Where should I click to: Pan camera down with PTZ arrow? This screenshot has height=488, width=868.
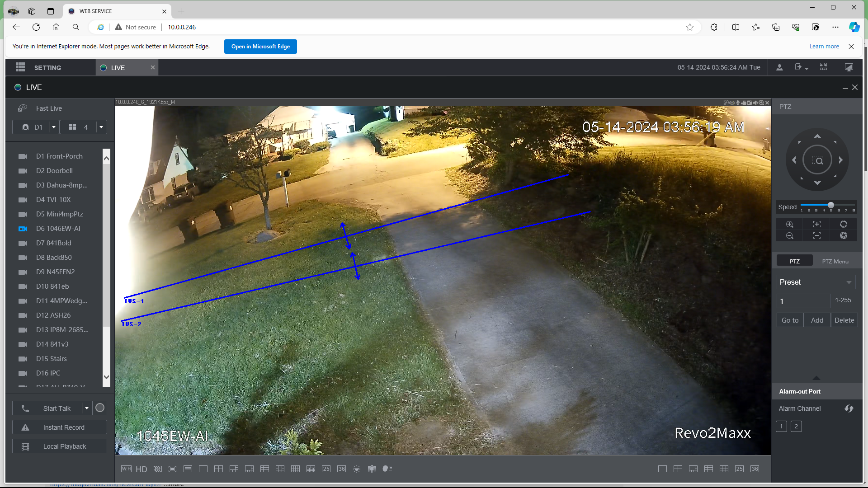817,183
